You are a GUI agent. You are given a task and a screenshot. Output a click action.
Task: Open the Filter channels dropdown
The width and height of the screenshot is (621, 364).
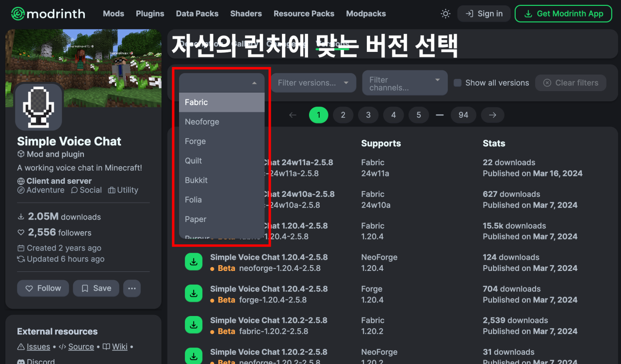click(x=405, y=83)
